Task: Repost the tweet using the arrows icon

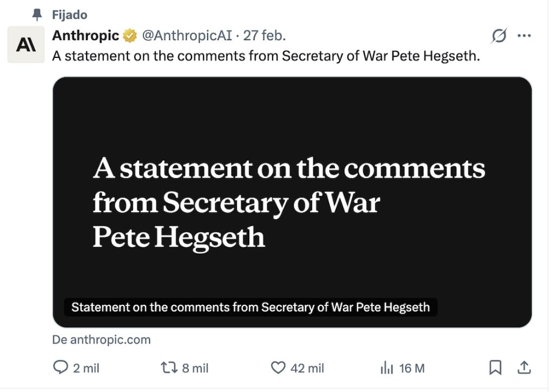Action: [x=169, y=368]
